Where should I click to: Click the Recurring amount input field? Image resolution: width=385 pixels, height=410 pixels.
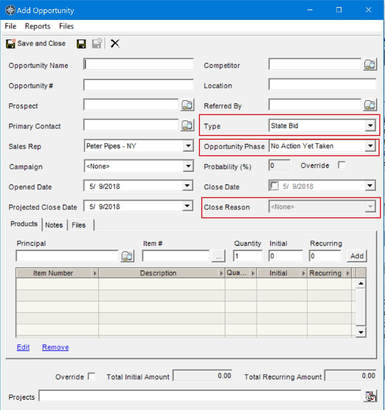tap(325, 256)
